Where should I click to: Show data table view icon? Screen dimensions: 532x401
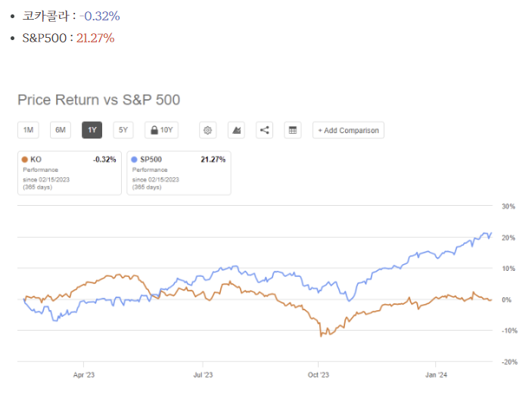tap(292, 130)
